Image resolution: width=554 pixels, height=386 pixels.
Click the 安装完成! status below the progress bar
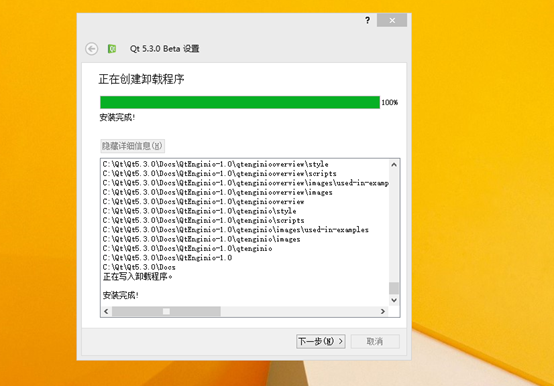click(117, 117)
